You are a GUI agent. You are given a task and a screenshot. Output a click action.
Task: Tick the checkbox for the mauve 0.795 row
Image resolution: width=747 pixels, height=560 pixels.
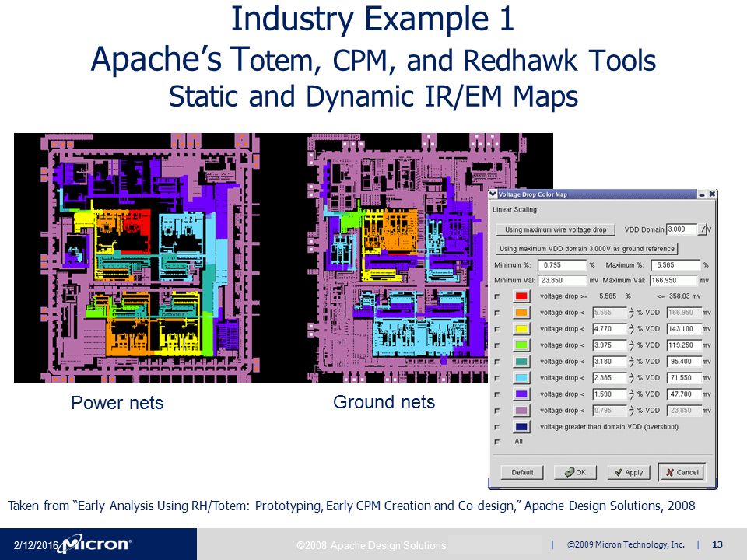(x=497, y=411)
